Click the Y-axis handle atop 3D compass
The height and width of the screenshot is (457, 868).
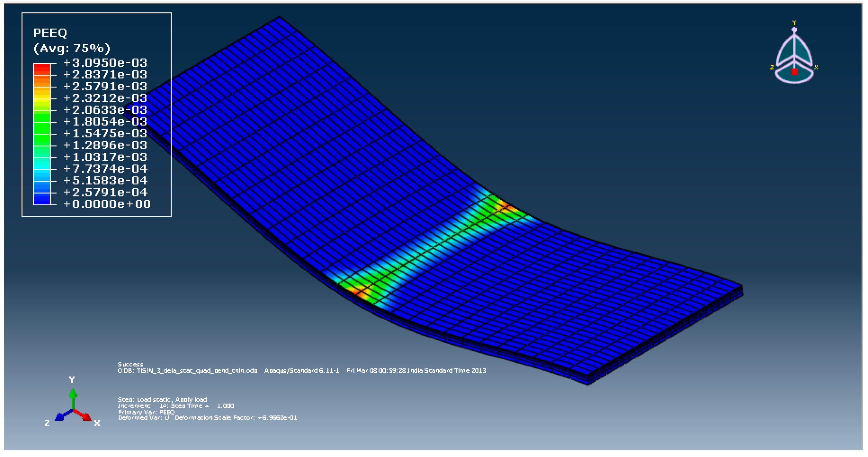pyautogui.click(x=794, y=30)
